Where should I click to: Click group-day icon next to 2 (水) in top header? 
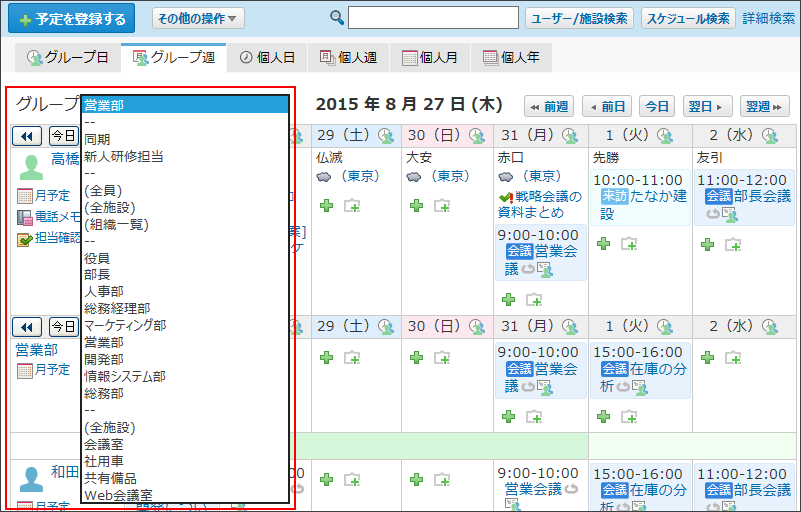770,136
